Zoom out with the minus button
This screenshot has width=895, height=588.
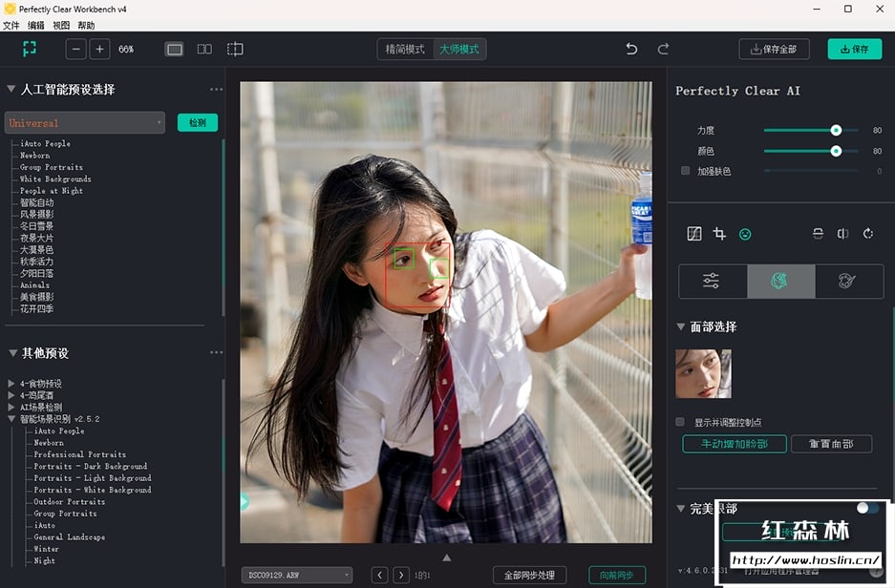(75, 49)
